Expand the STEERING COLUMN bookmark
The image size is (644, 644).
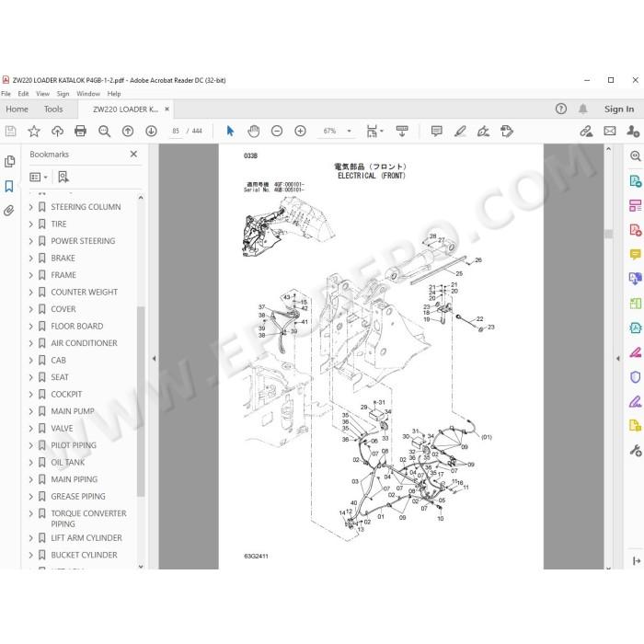point(30,207)
